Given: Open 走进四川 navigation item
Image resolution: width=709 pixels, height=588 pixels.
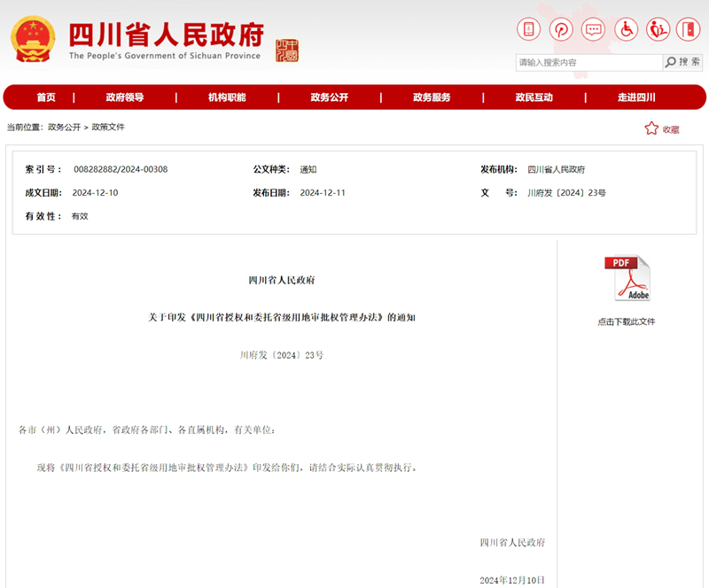Looking at the screenshot, I should (636, 97).
